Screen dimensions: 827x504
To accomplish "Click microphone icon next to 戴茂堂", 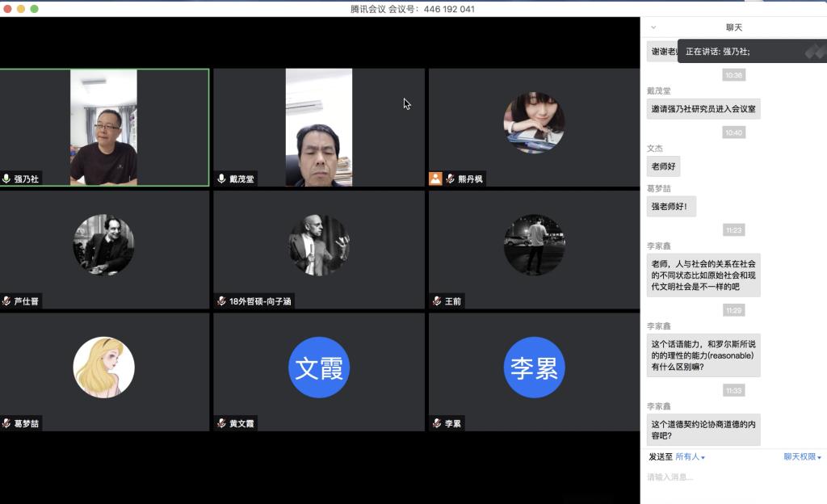I will (221, 178).
